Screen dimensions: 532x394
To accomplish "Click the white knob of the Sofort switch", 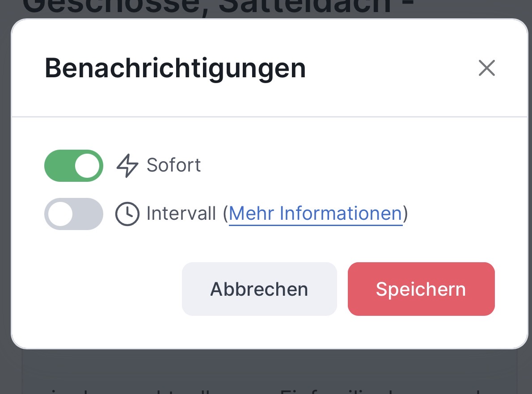I will (x=87, y=166).
